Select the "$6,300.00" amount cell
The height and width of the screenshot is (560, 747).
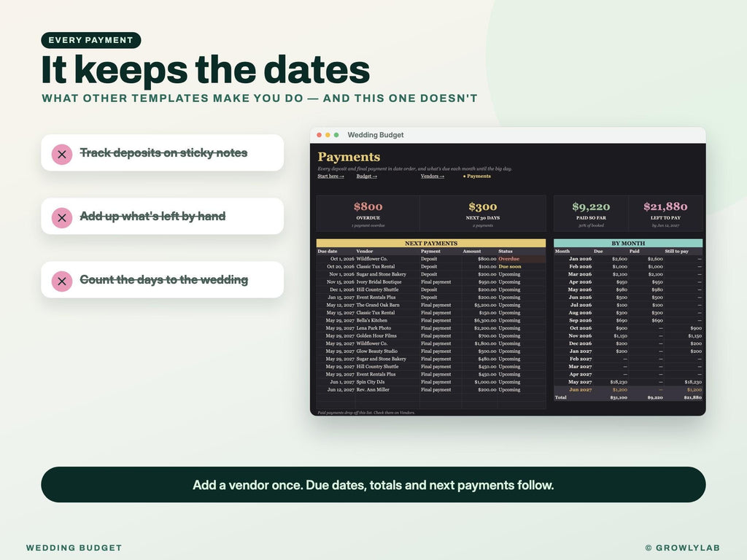(485, 321)
